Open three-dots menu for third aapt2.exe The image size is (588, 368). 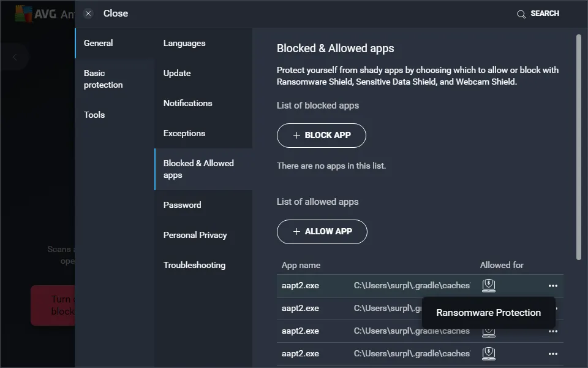point(553,331)
